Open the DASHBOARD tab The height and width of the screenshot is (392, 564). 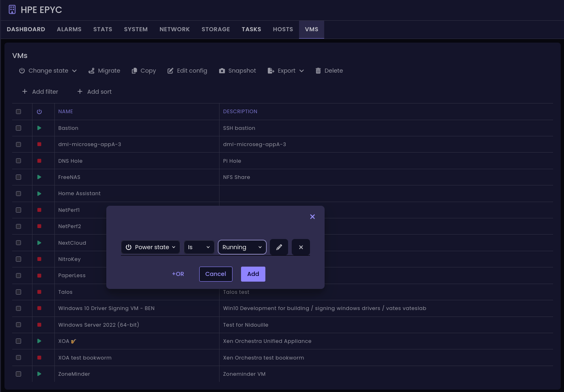(26, 30)
